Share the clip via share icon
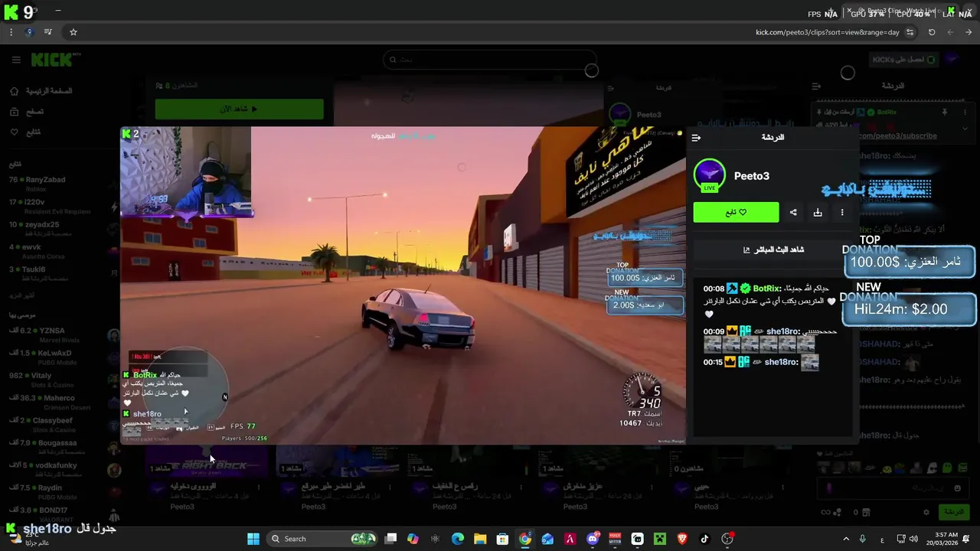980x551 pixels. click(x=793, y=213)
